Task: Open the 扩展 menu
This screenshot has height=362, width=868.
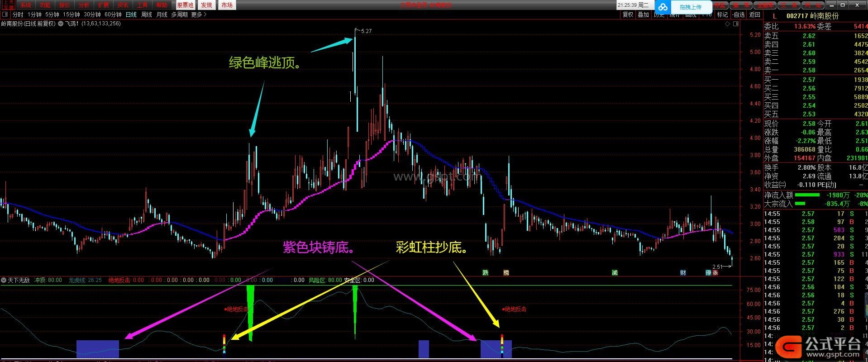Action: coord(104,5)
